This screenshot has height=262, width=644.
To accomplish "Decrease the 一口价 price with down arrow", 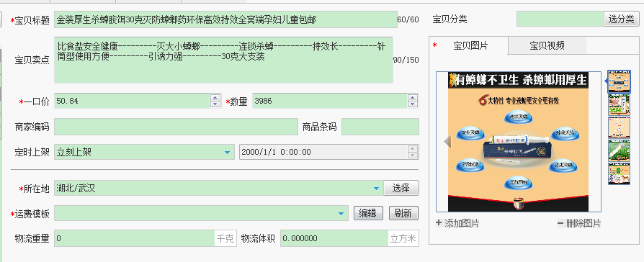I will click(215, 104).
